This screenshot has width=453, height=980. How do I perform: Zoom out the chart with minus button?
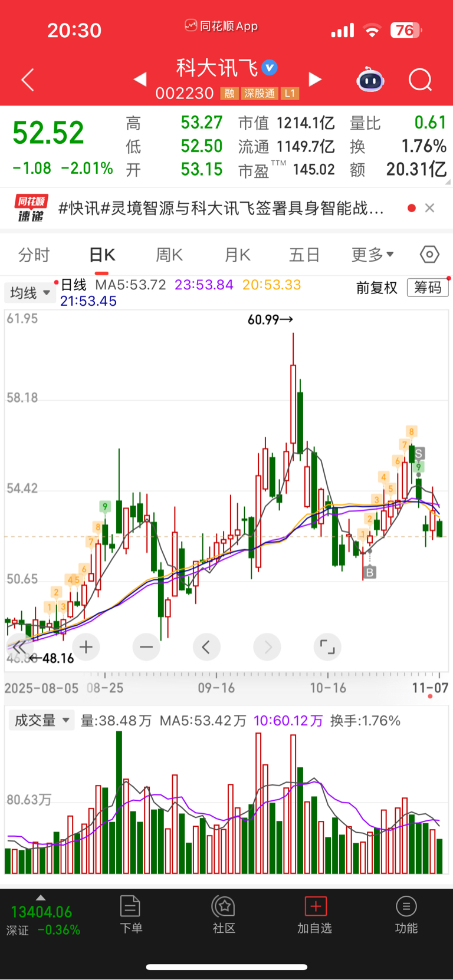pos(146,647)
